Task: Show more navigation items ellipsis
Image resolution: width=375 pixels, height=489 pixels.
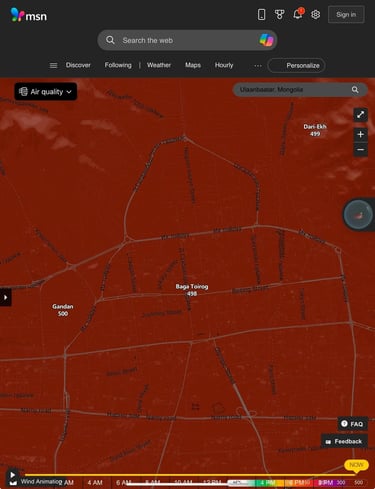Action: tap(258, 66)
